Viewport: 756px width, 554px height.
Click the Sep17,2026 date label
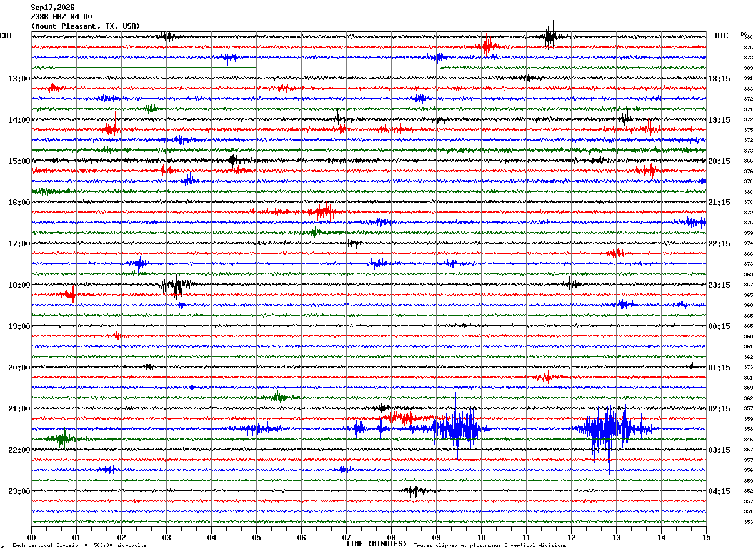pos(52,8)
